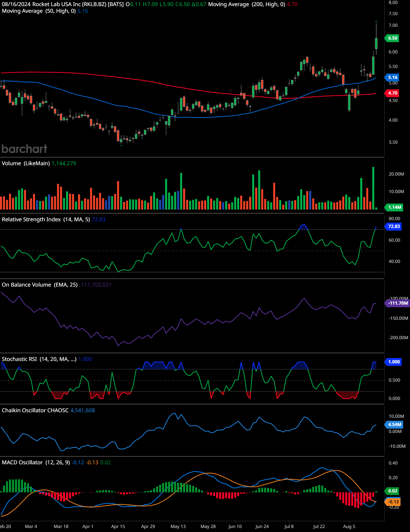Click the Apr 15 date label on the time axis
410x532 pixels.
118,526
